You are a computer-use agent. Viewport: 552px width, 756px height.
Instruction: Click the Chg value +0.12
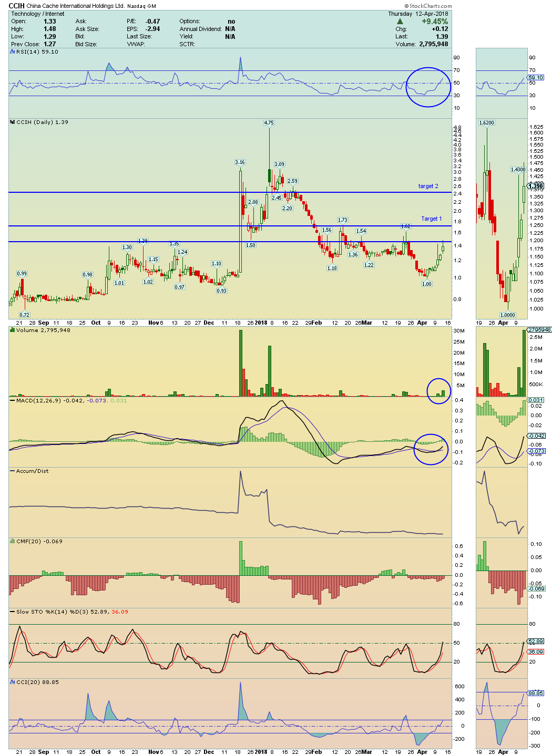(440, 29)
